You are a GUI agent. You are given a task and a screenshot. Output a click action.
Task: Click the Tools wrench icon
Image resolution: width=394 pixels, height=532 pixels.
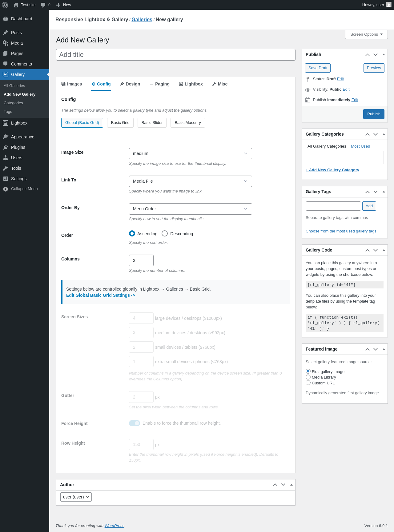pyautogui.click(x=6, y=168)
